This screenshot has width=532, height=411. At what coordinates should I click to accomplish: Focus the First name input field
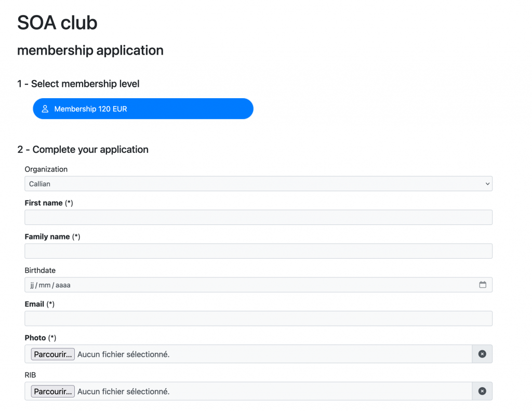click(258, 217)
